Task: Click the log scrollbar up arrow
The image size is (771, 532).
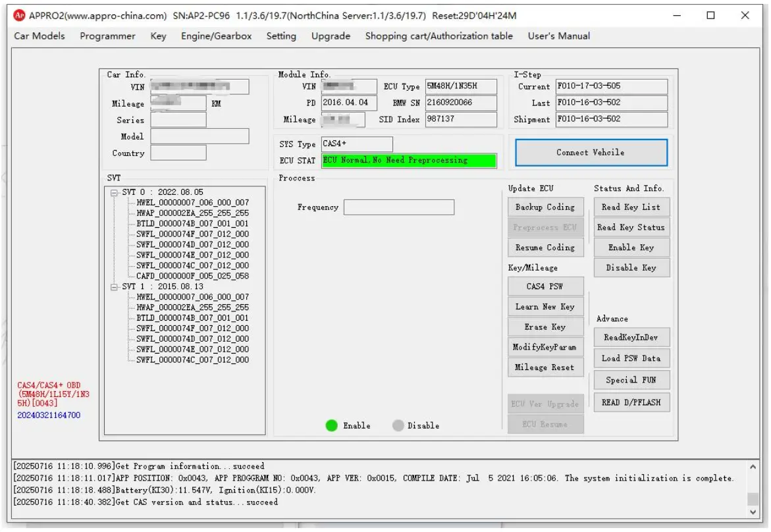Action: 753,467
